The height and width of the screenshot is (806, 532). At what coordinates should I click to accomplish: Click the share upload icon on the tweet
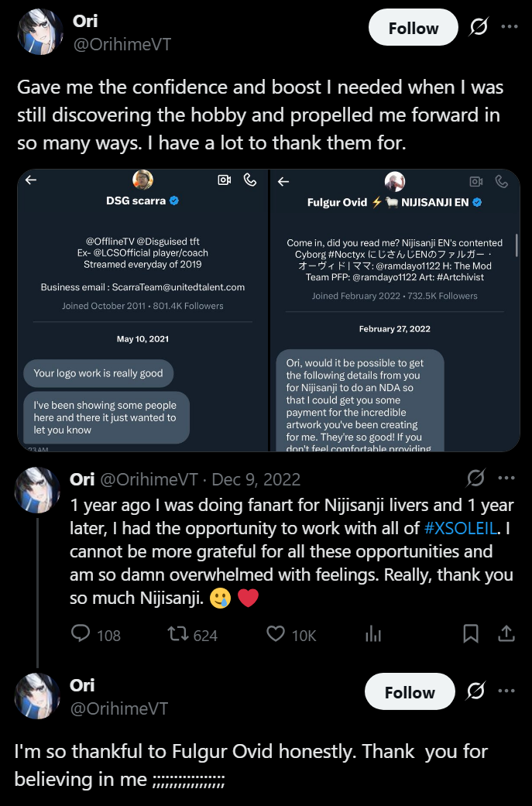coord(506,634)
